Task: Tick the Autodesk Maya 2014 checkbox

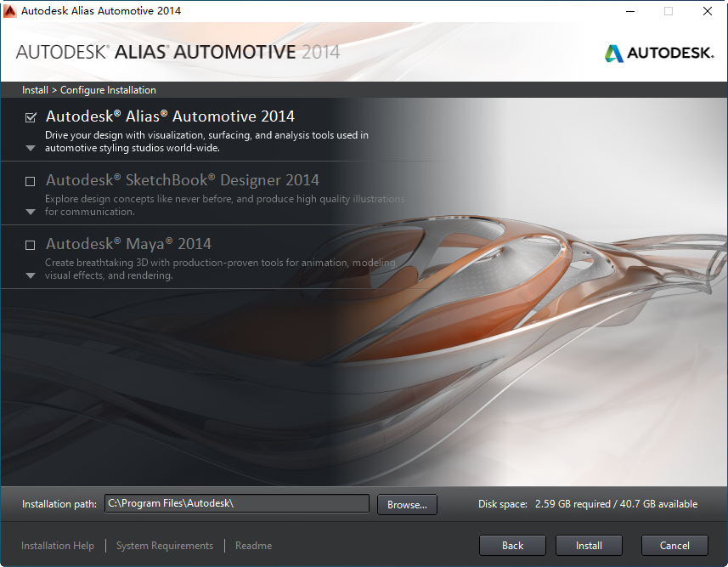Action: click(31, 245)
